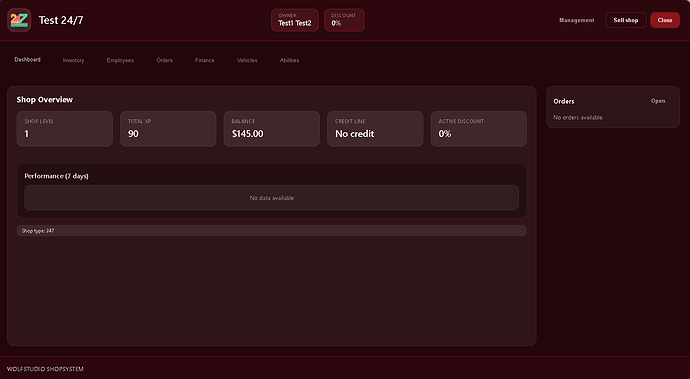Click the Test 24/7 shop title
This screenshot has width=690, height=379.
pos(61,20)
